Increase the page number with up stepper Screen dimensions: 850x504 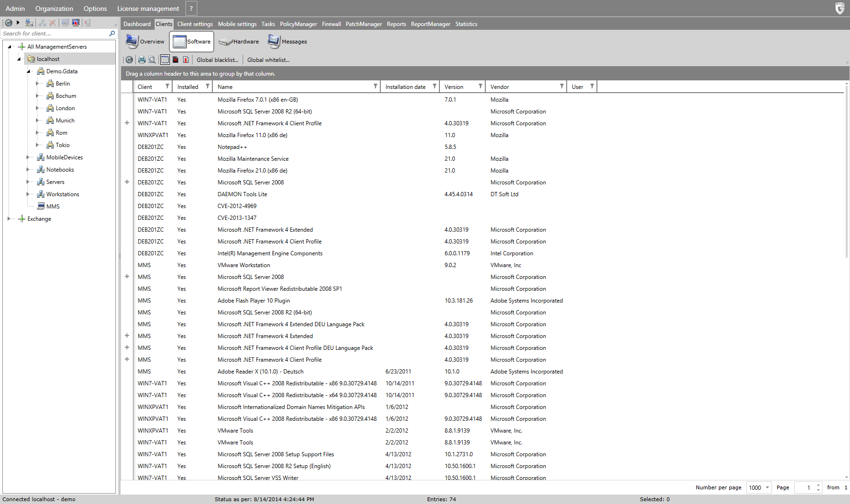[818, 485]
